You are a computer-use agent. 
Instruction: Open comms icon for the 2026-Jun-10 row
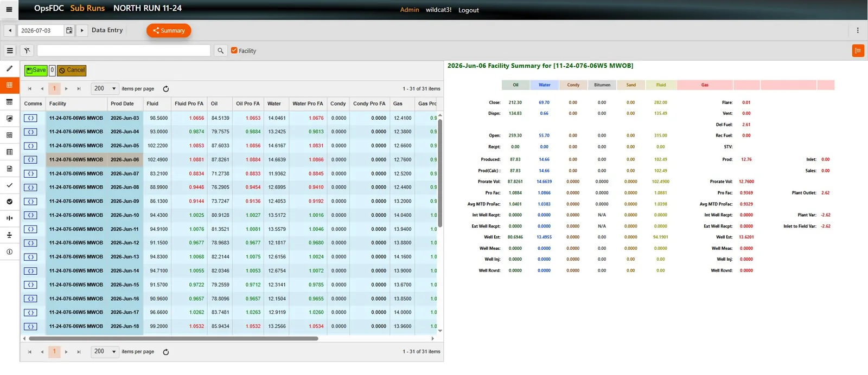pos(30,215)
